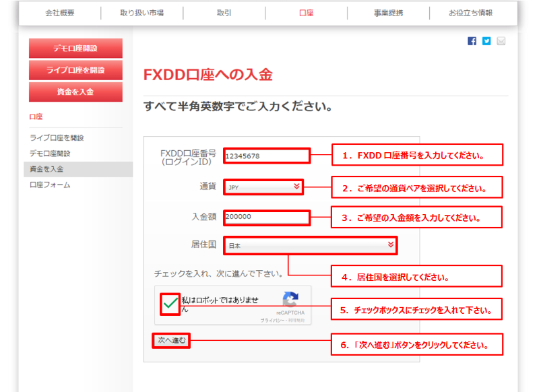Click text チェックを入れ、次に進んで下さい。
539x392 pixels.
point(219,274)
